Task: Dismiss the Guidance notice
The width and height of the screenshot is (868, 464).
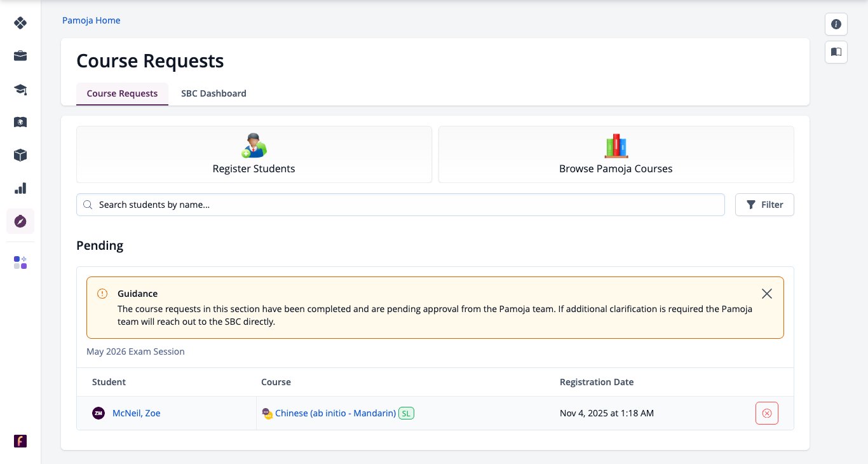Action: (767, 294)
